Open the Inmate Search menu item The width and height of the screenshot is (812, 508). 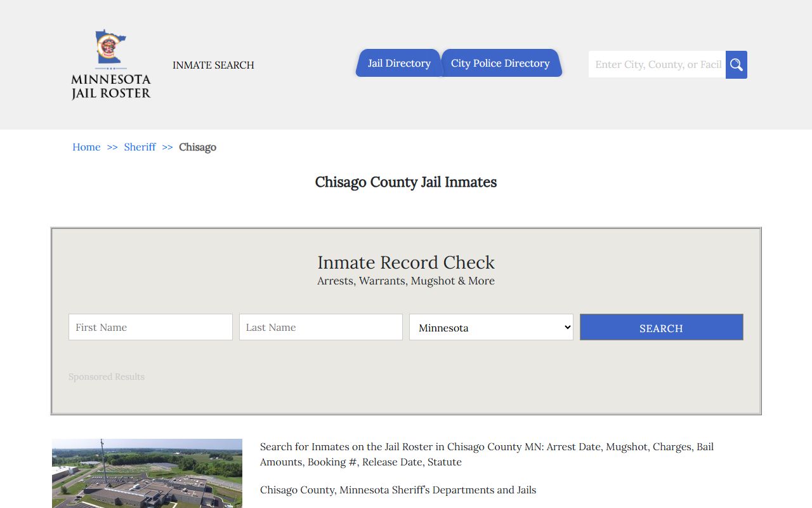[x=213, y=65]
